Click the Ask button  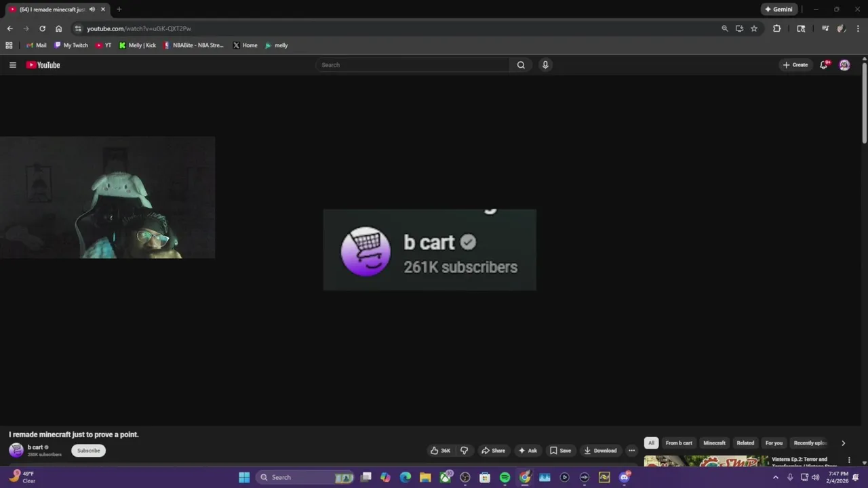coord(528,451)
